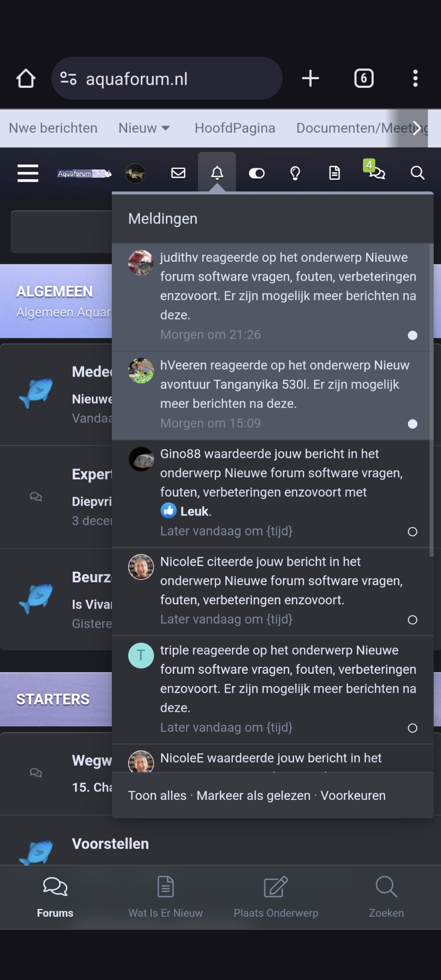Click the notifications bell icon
This screenshot has height=980, width=441.
217,173
